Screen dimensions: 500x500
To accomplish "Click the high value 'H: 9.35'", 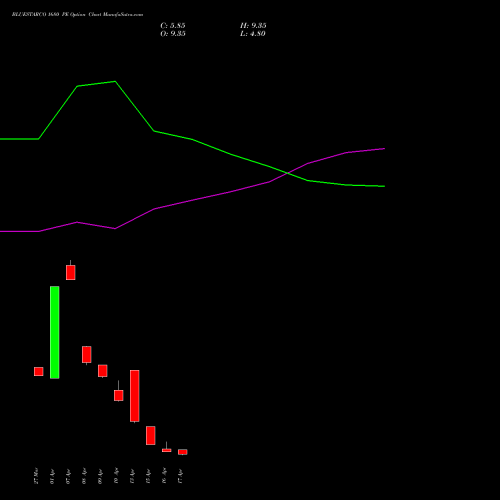I will (253, 26).
